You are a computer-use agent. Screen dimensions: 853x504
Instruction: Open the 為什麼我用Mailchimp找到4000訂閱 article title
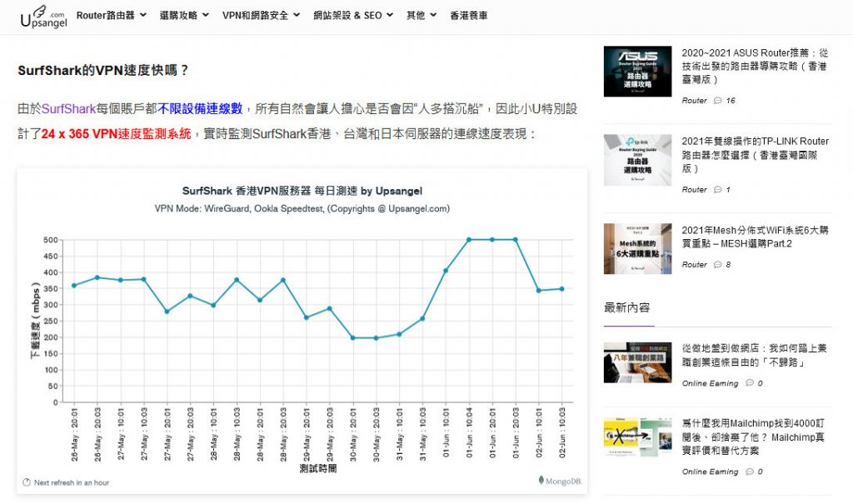pyautogui.click(x=753, y=437)
